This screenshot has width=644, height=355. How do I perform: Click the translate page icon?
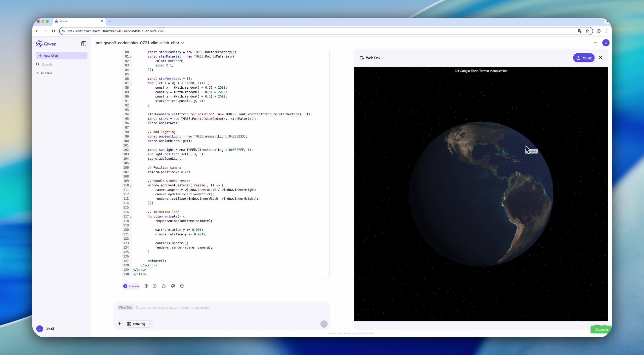580,31
